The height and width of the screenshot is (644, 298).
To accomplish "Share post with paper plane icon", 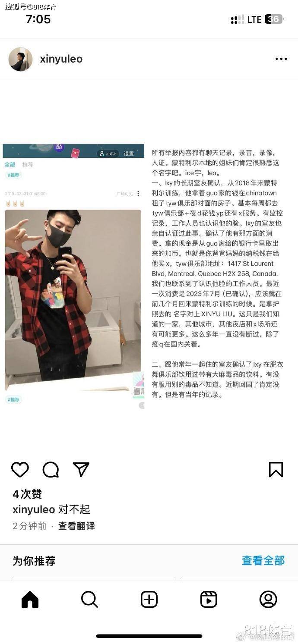I will click(81, 469).
